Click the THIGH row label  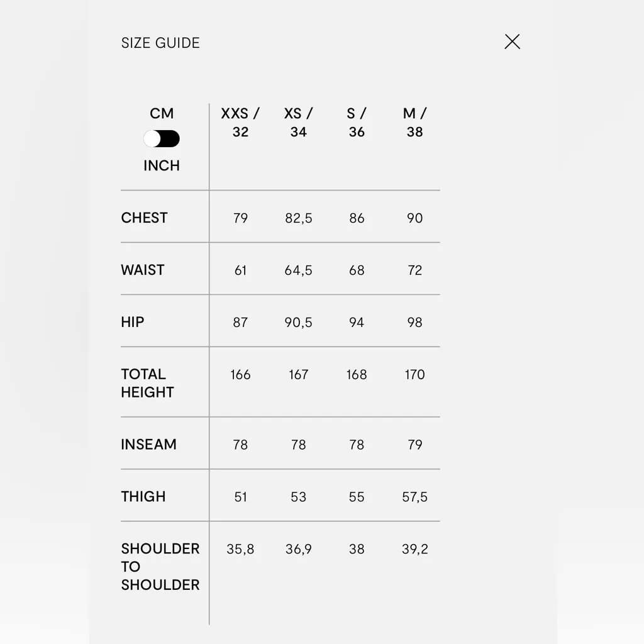pos(143,496)
